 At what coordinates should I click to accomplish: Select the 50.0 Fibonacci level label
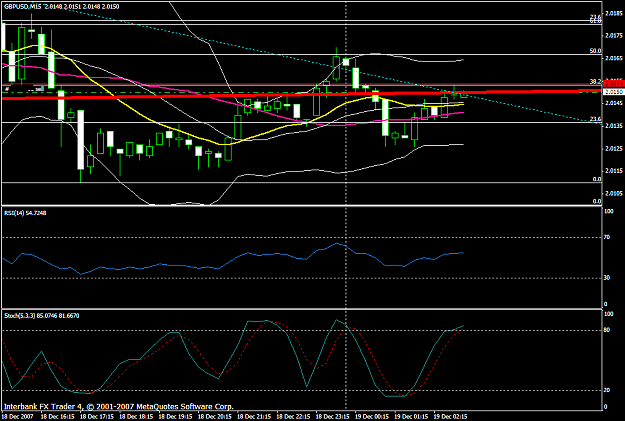[596, 51]
